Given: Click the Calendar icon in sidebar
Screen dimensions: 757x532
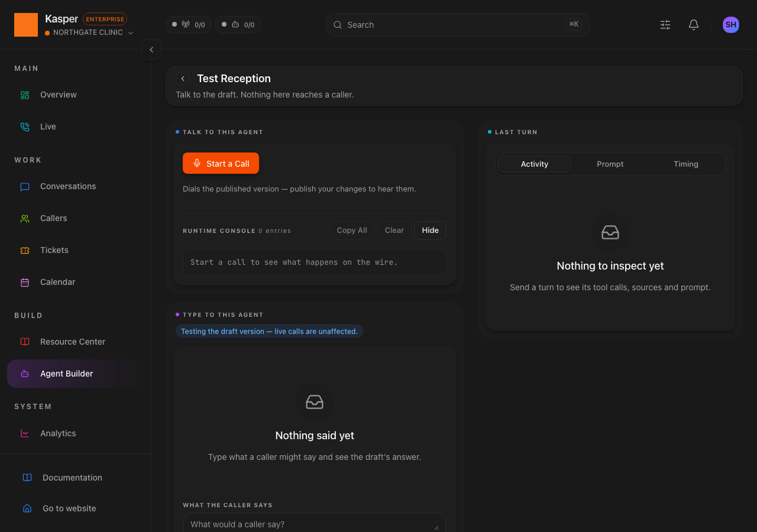Looking at the screenshot, I should 25,282.
